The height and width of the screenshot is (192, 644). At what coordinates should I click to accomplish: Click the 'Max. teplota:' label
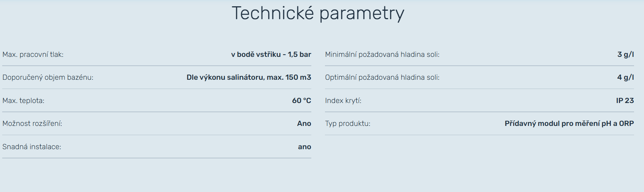click(x=23, y=101)
